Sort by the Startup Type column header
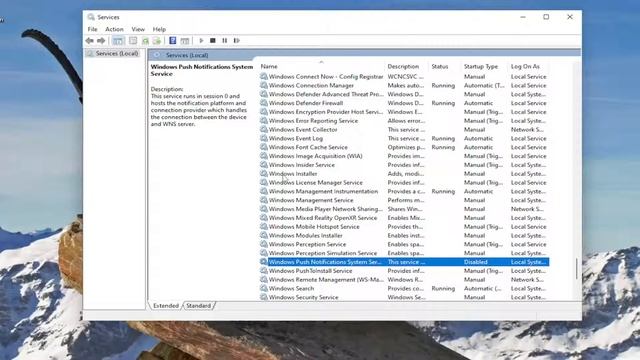 (484, 66)
